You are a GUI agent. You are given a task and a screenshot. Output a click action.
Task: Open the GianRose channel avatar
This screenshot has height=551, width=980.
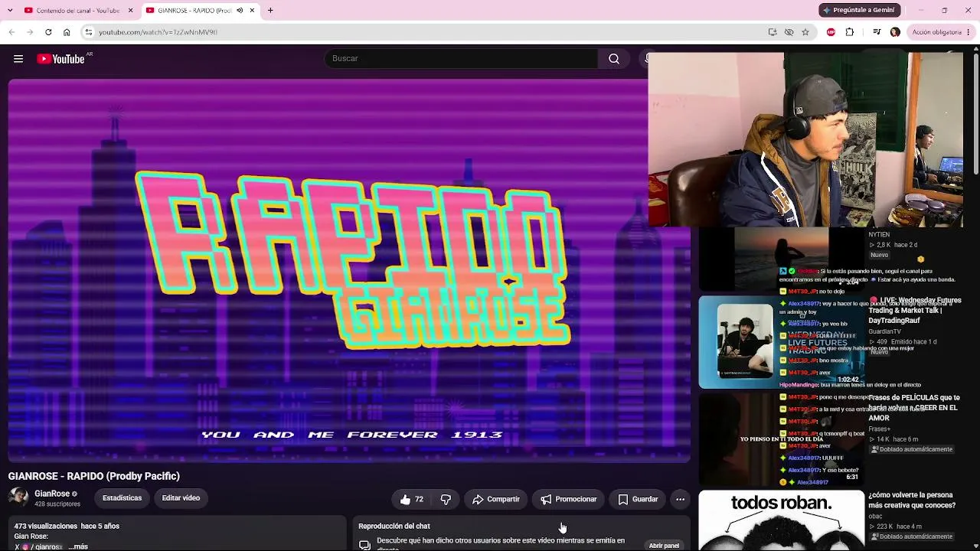[x=18, y=498]
